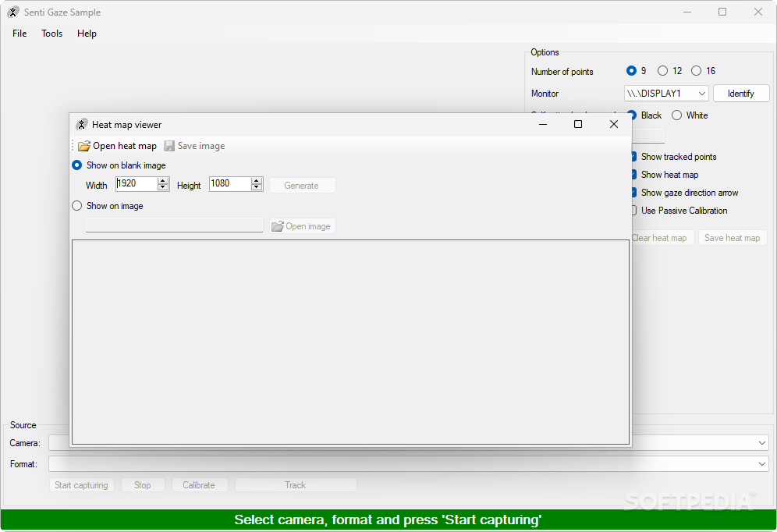Close the Senti Gaze Sample window
This screenshot has width=777, height=532.
click(x=758, y=12)
